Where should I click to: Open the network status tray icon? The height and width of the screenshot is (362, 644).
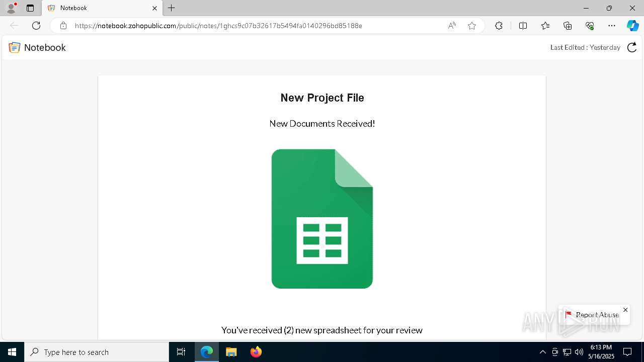(x=567, y=352)
